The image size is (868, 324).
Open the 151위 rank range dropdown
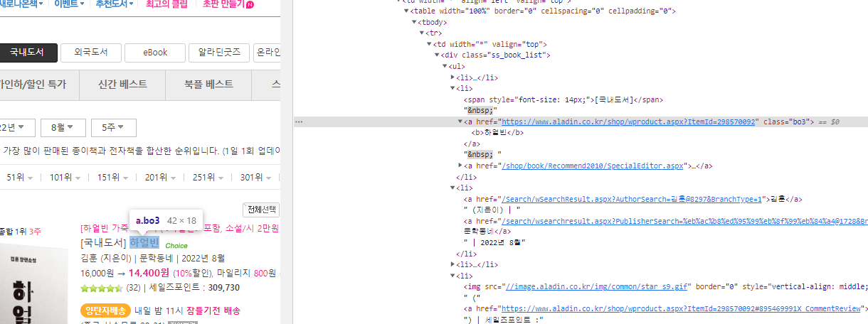[112, 177]
